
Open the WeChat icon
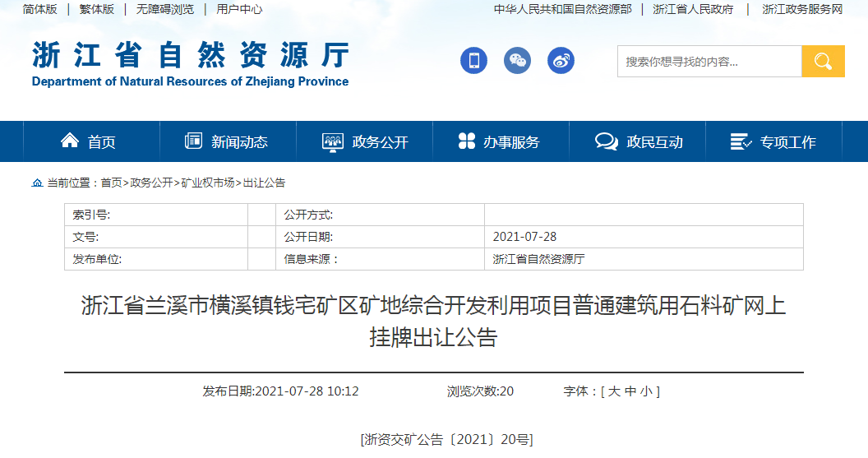click(517, 61)
